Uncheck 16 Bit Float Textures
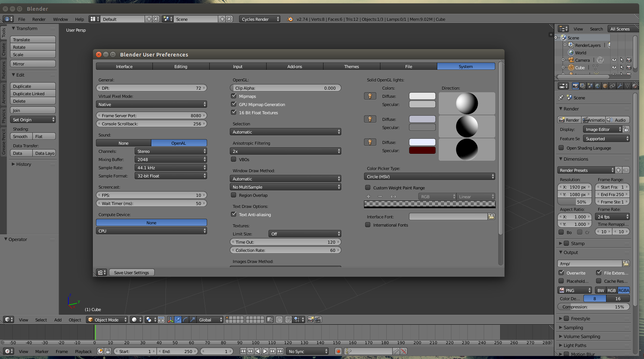The height and width of the screenshot is (359, 644). click(234, 112)
